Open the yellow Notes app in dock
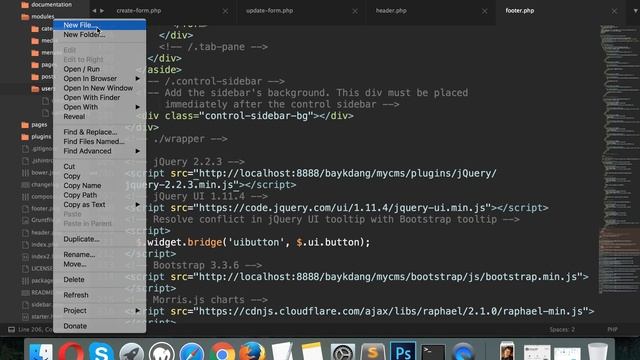 (312, 352)
